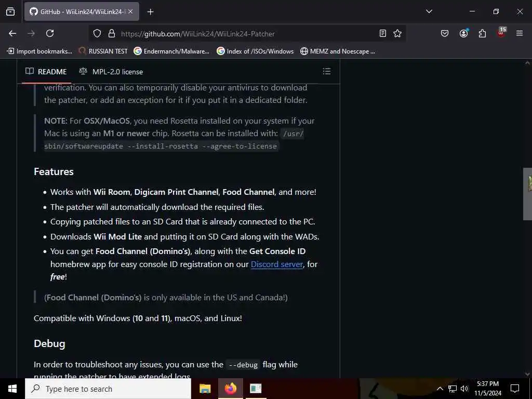Click the Type here to search box
The height and width of the screenshot is (399, 532).
click(x=108, y=389)
